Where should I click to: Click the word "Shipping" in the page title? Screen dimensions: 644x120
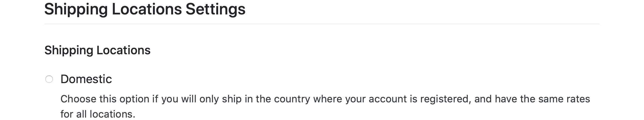[76, 9]
